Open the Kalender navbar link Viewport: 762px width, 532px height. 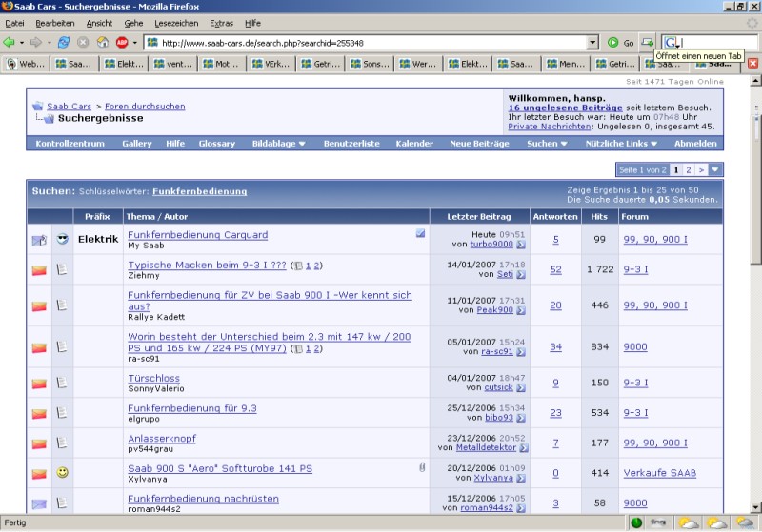414,144
